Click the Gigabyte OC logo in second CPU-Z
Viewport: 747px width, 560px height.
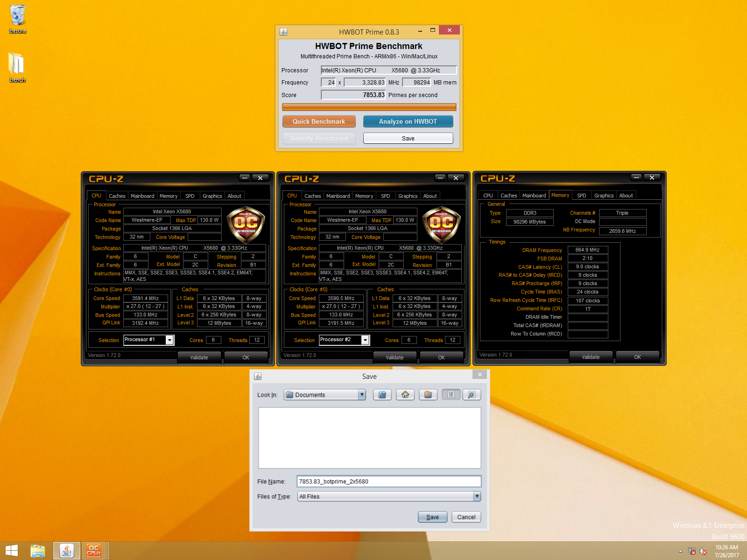click(441, 225)
